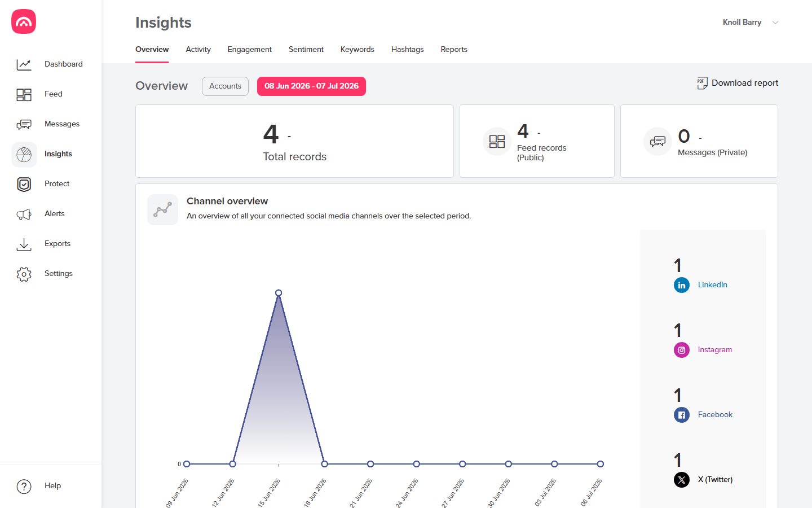Switch to the Hashtags tab
Image resolution: width=812 pixels, height=508 pixels.
(408, 50)
